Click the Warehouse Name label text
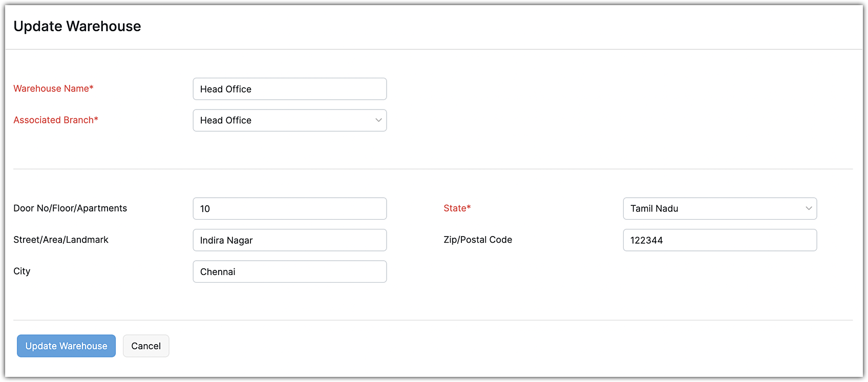Viewport: 868px width, 382px height. tap(51, 89)
